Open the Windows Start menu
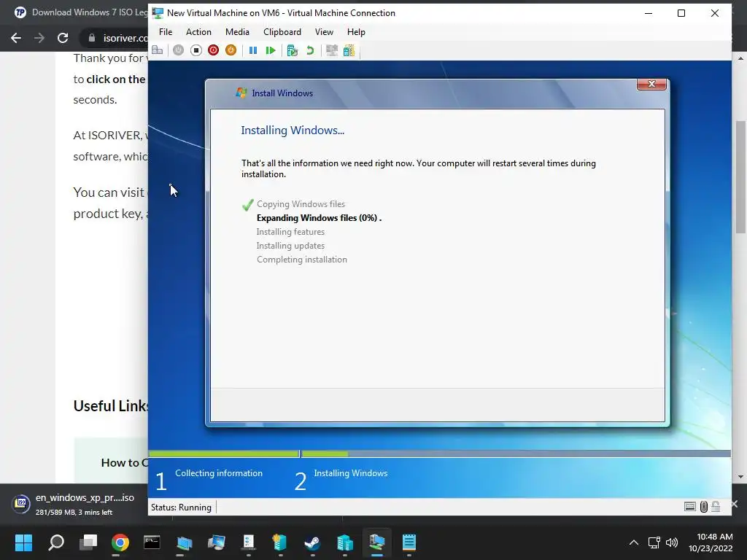Viewport: 747px width, 560px height. pyautogui.click(x=23, y=542)
